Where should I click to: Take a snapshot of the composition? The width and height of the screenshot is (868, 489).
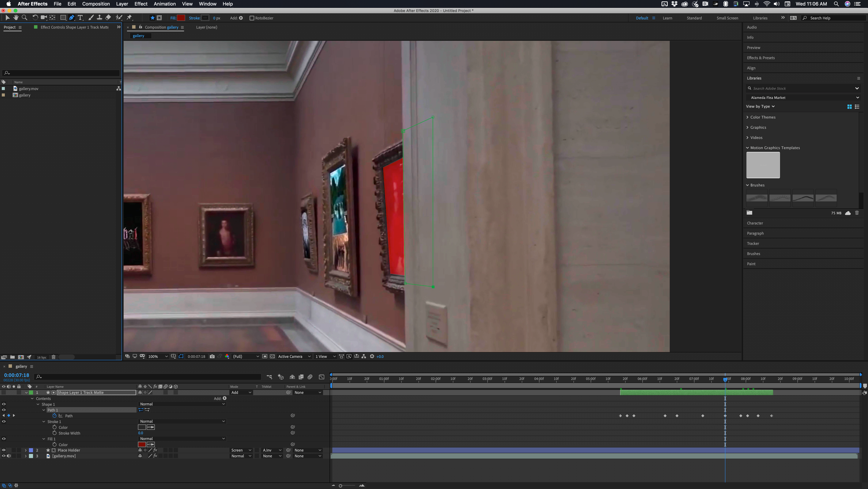[212, 356]
